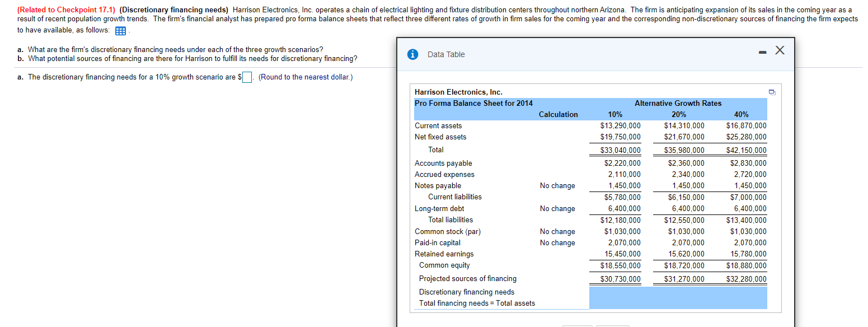Screen dimensions: 868x327
Task: Click the $19,750,000 net fixed assets value
Action: pyautogui.click(x=621, y=137)
